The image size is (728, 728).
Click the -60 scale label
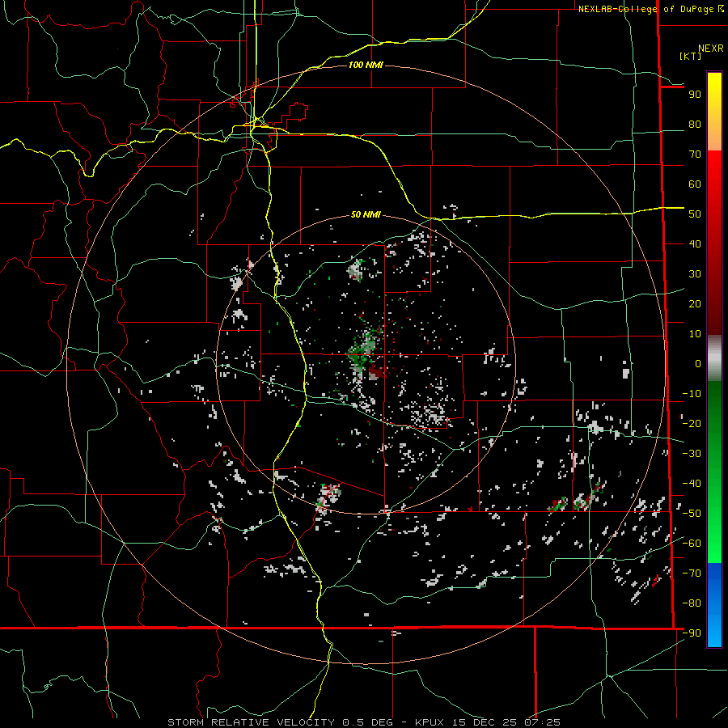692,544
